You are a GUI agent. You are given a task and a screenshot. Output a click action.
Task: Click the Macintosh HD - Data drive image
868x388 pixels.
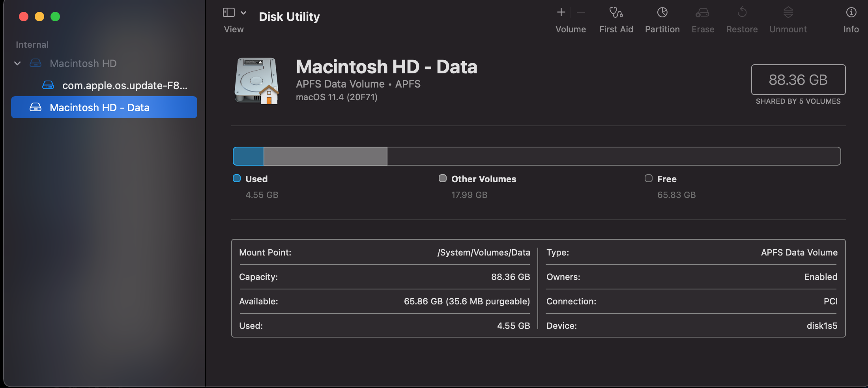coord(256,81)
